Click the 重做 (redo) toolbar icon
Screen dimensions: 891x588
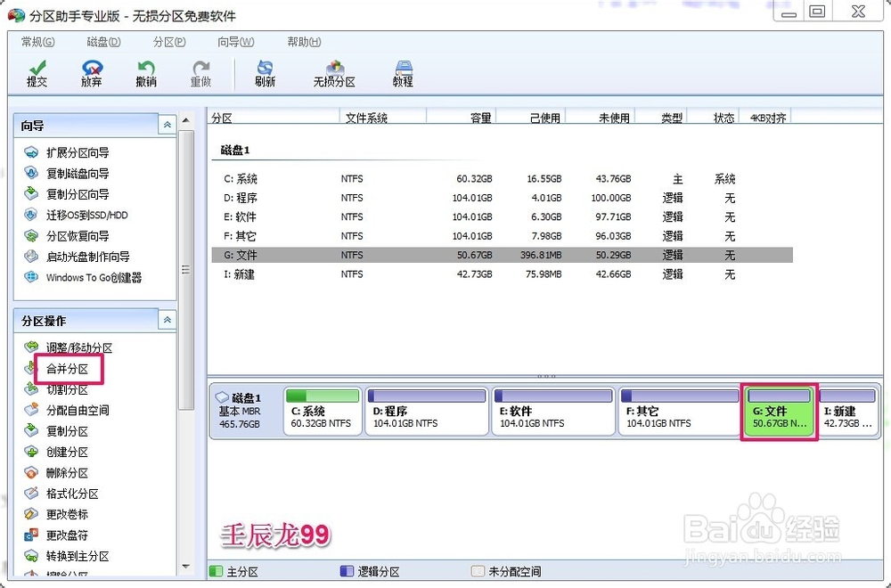pos(200,74)
